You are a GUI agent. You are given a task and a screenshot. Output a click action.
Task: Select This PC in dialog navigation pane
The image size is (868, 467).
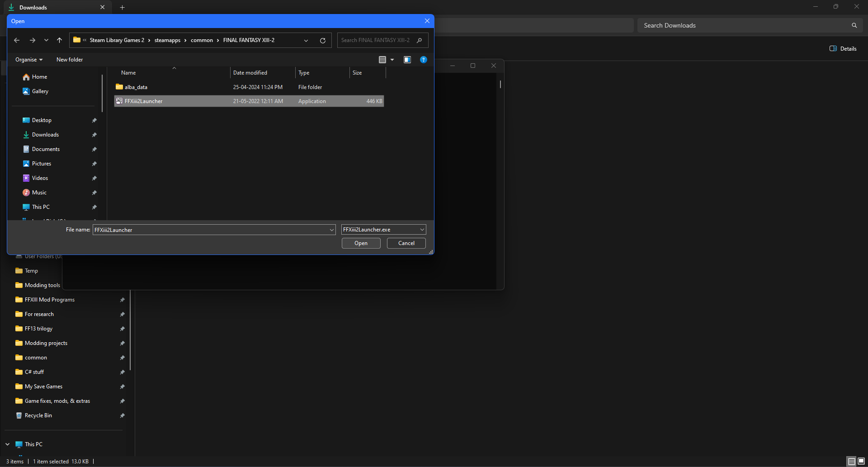(36, 207)
